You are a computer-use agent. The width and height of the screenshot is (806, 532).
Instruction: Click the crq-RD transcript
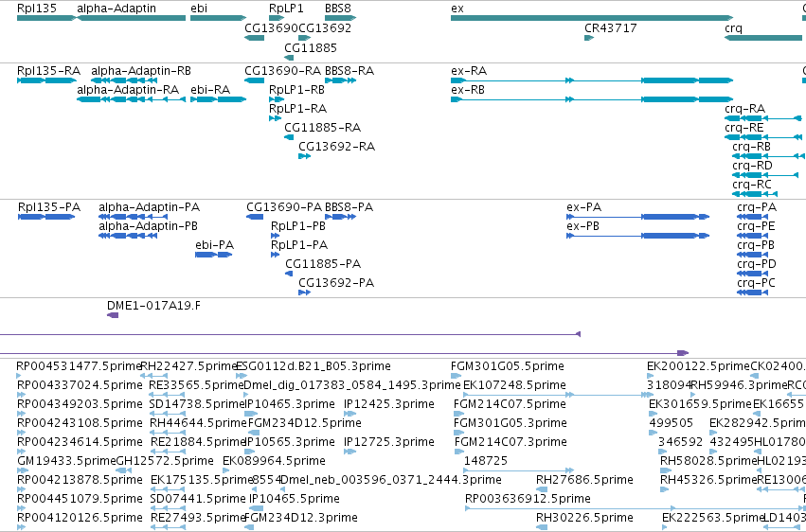coord(765,175)
